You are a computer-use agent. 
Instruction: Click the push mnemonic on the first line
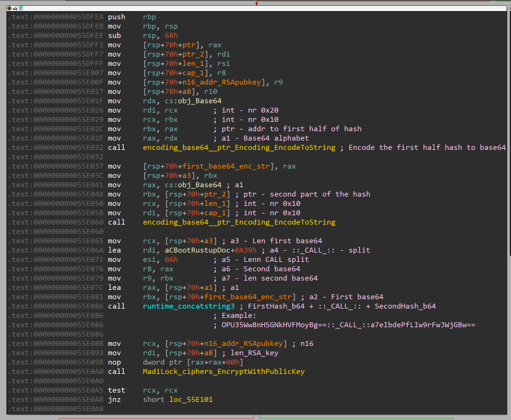(x=116, y=17)
